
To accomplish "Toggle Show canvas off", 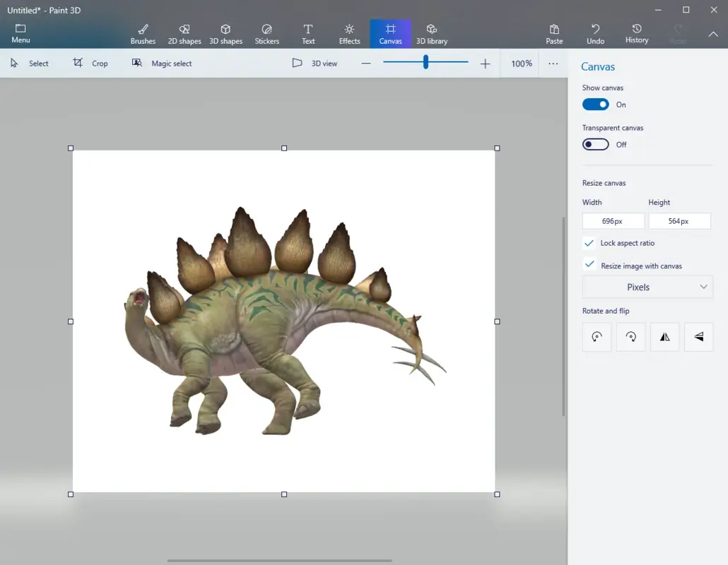I will 595,104.
